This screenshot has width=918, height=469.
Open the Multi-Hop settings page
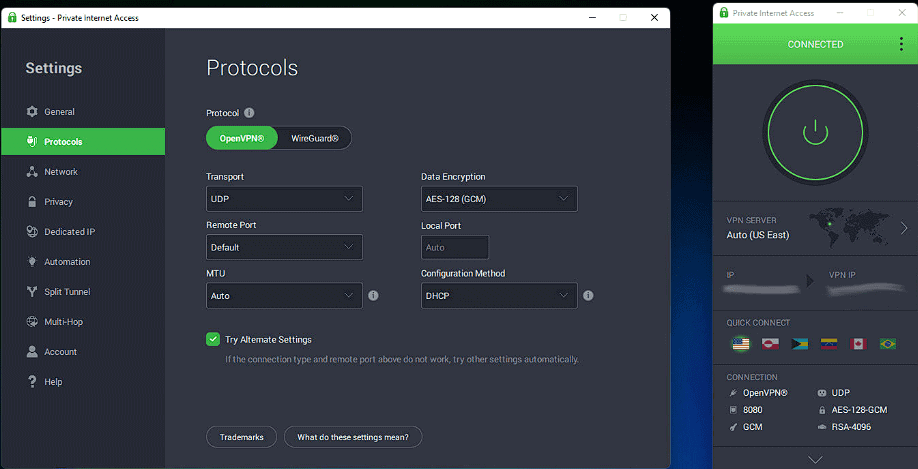coord(83,321)
